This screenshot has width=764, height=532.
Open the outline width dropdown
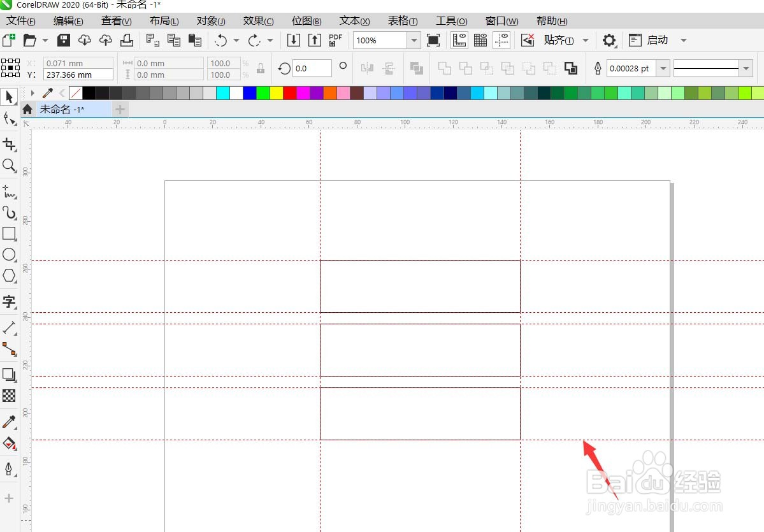tap(663, 68)
